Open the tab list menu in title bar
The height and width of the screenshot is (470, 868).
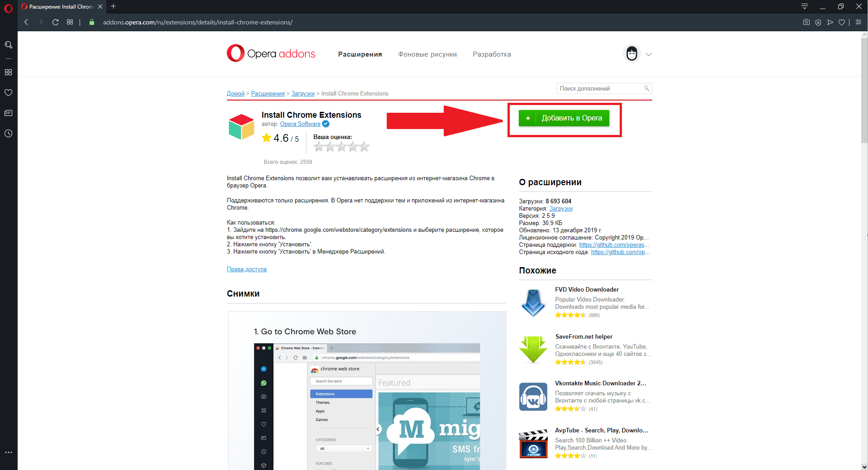click(x=804, y=6)
